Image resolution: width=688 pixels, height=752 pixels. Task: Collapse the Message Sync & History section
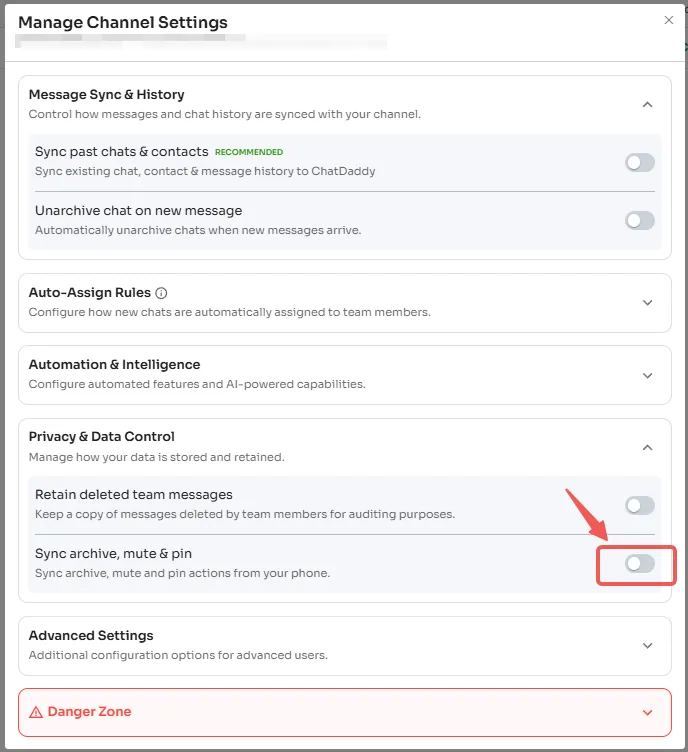coord(647,104)
